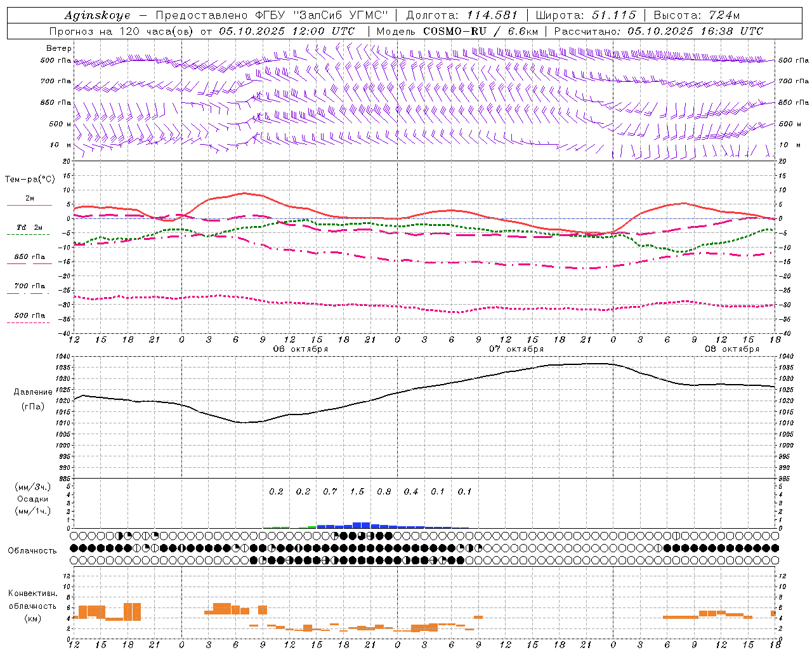Click the "Давление" pressure panel label

[33, 392]
